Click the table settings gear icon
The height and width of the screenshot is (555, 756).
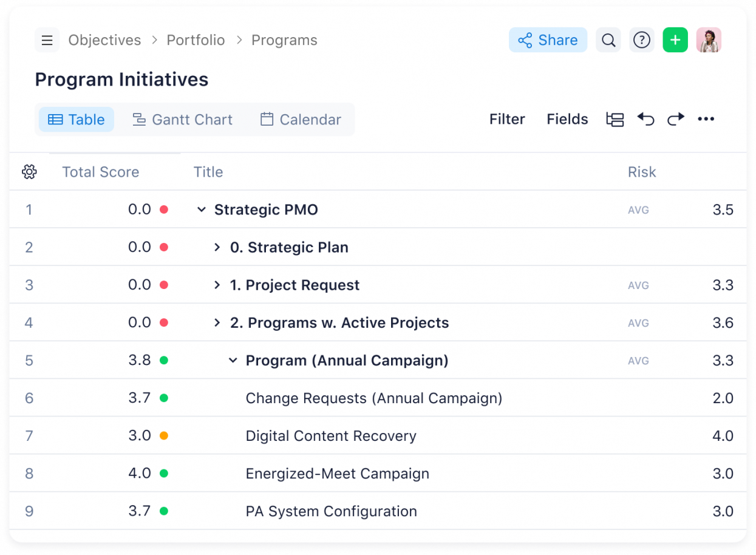29,172
